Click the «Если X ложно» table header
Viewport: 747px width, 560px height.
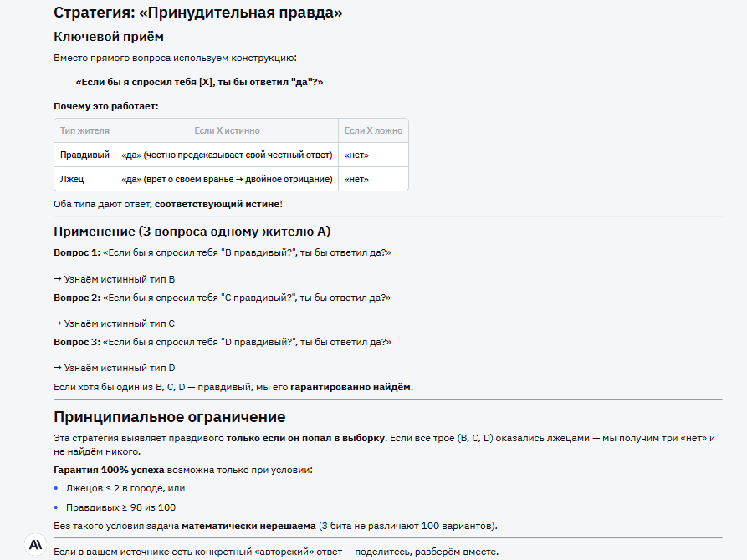373,130
